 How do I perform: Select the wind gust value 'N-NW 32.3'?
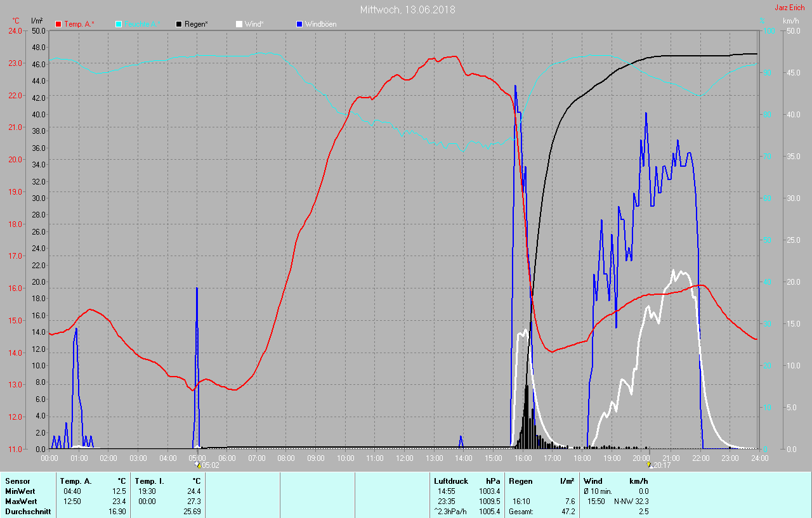(x=631, y=502)
